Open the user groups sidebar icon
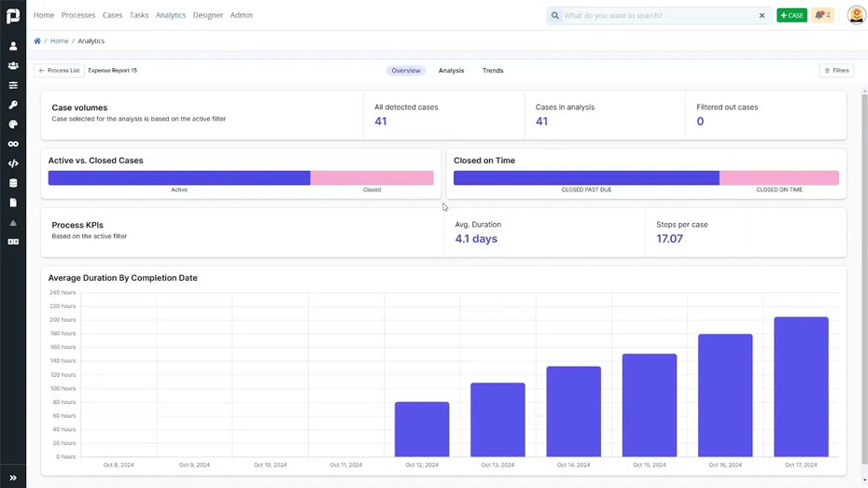 coord(13,65)
